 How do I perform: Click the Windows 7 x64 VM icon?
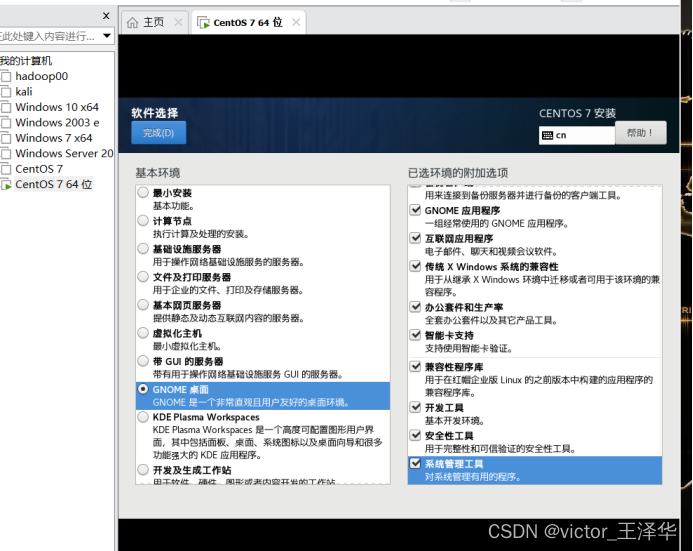pyautogui.click(x=6, y=139)
